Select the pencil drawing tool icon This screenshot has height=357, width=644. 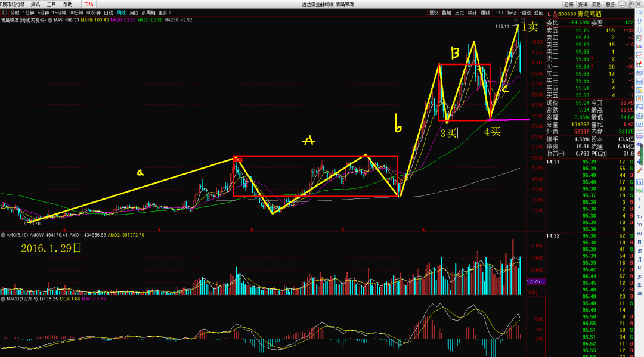pyautogui.click(x=639, y=170)
